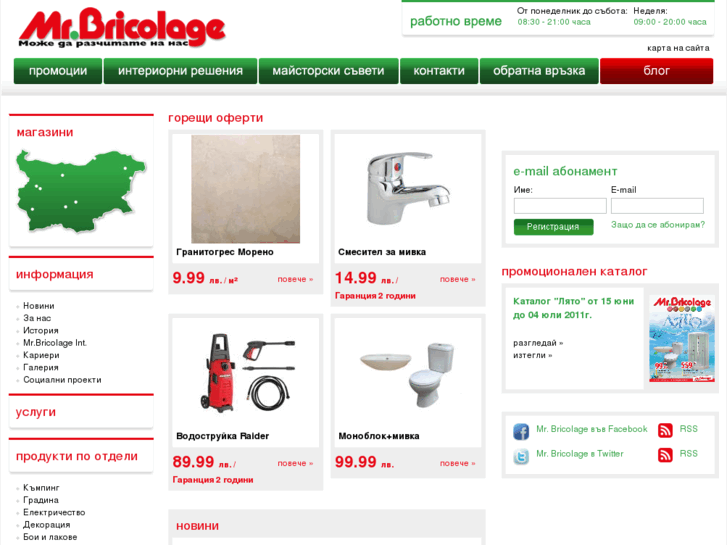727x545 pixels.
Task: Open the майсторски съвети menu tab
Action: [x=328, y=71]
